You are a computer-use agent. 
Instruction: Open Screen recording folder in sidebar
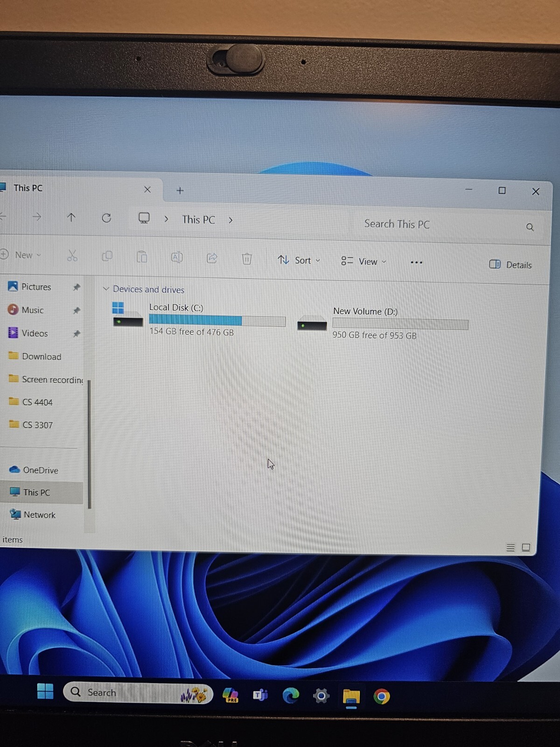click(x=52, y=380)
